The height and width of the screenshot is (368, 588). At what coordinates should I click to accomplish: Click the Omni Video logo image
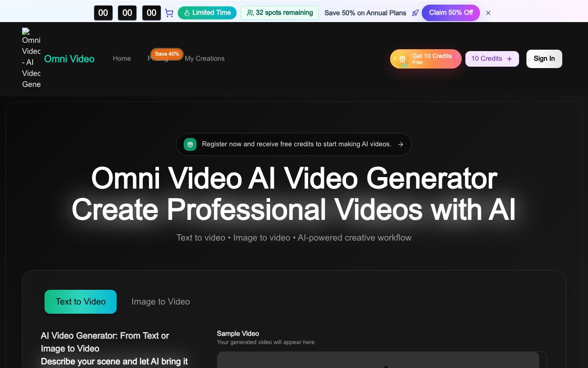coord(31,58)
